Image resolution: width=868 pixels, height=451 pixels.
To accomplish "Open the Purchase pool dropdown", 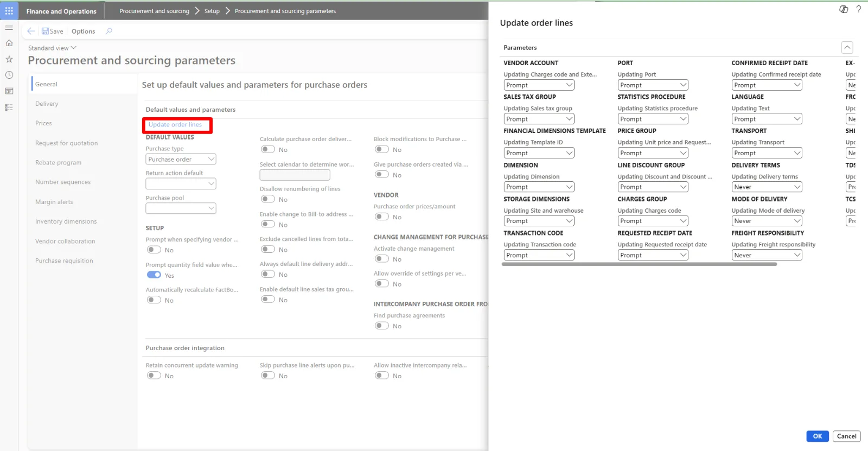I will [x=181, y=208].
